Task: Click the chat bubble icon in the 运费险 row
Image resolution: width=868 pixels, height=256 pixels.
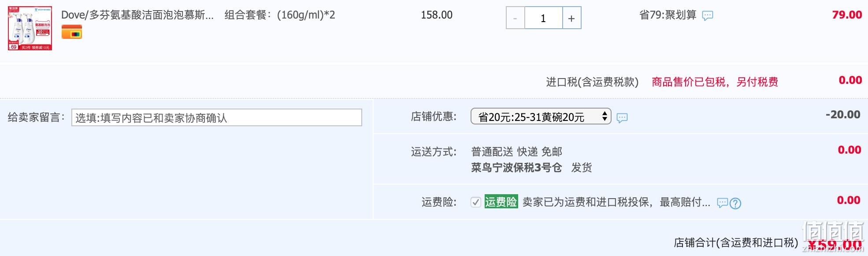Action: (x=723, y=203)
